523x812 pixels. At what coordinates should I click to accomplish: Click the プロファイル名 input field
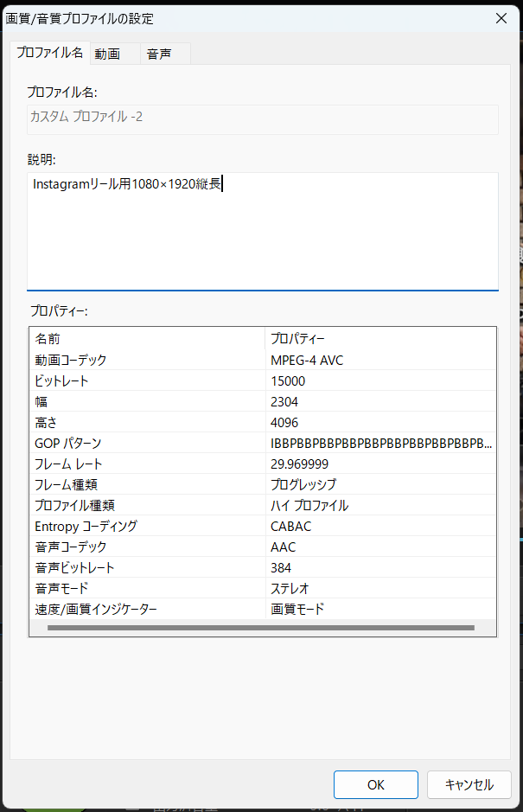click(x=263, y=119)
